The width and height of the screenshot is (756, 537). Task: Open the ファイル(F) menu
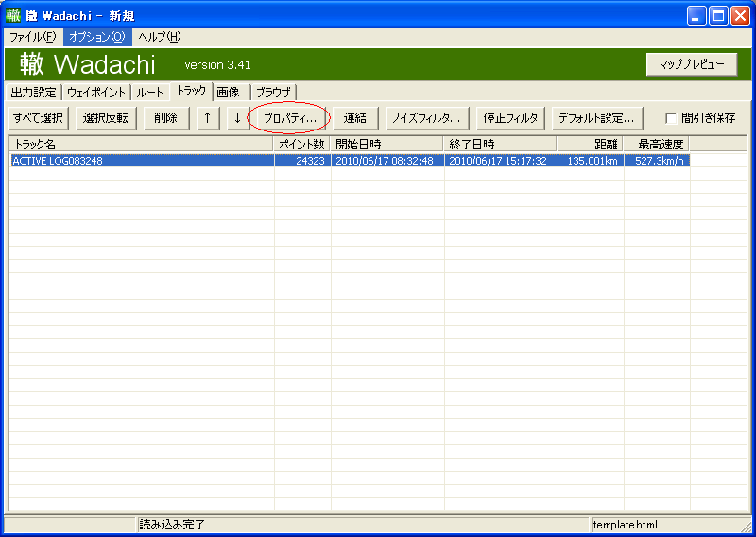(x=33, y=37)
